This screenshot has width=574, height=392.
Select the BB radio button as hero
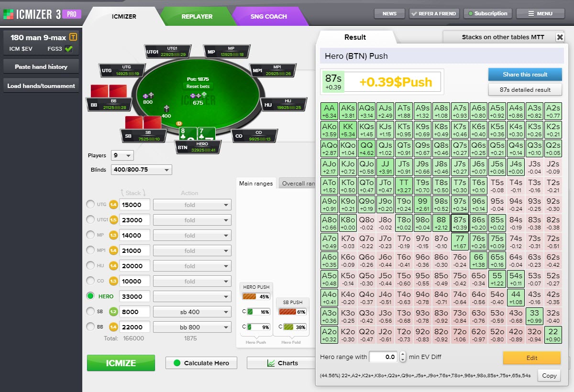click(x=90, y=327)
